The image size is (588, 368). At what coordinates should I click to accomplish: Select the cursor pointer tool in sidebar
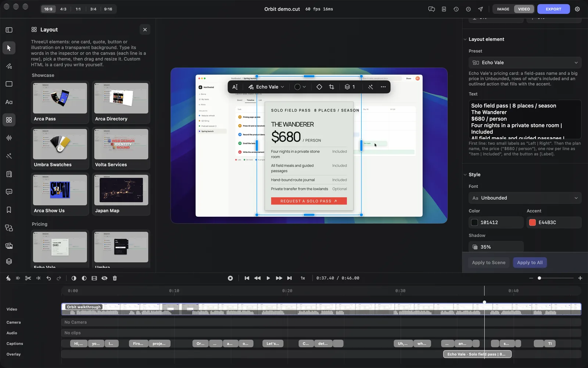point(9,48)
